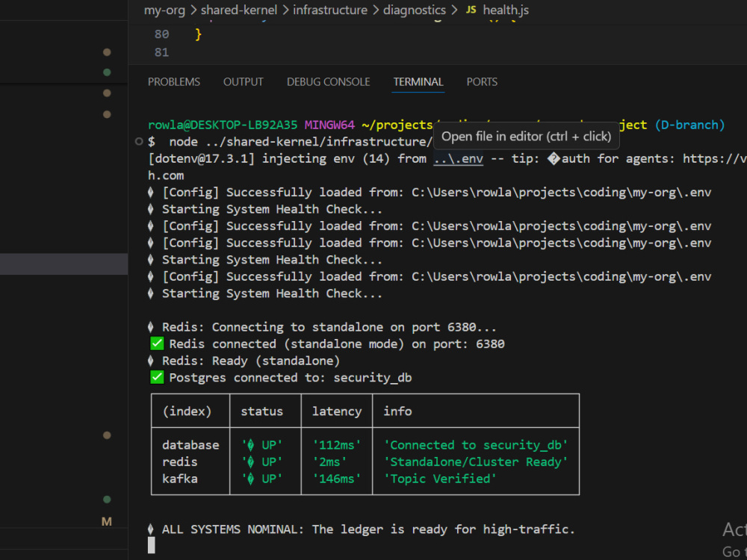Viewport: 747px width, 560px height.
Task: Click the closing brace on line 80
Action: 198,34
